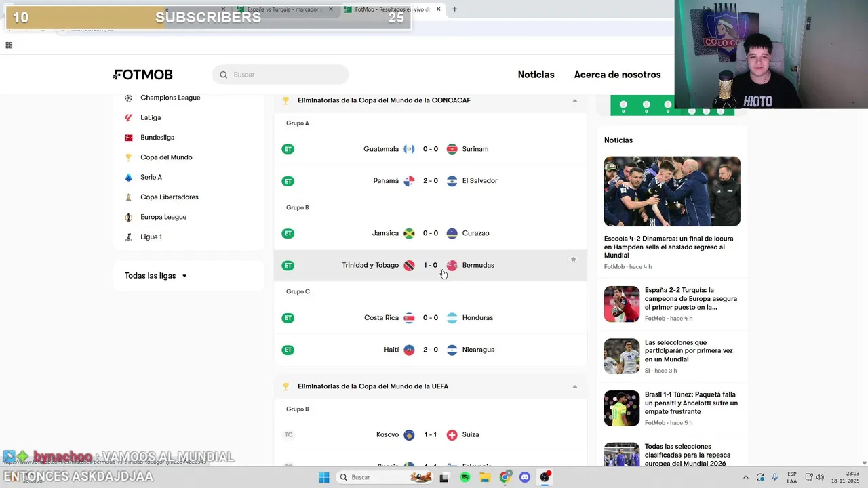Switch to the España vs Turquía browser tab
The height and width of the screenshot is (488, 868).
point(284,9)
